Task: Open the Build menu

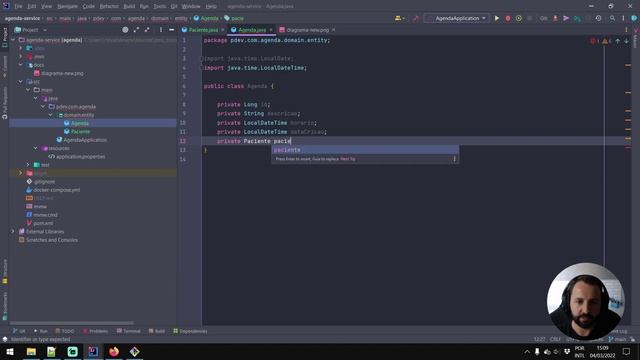Action: pos(129,7)
